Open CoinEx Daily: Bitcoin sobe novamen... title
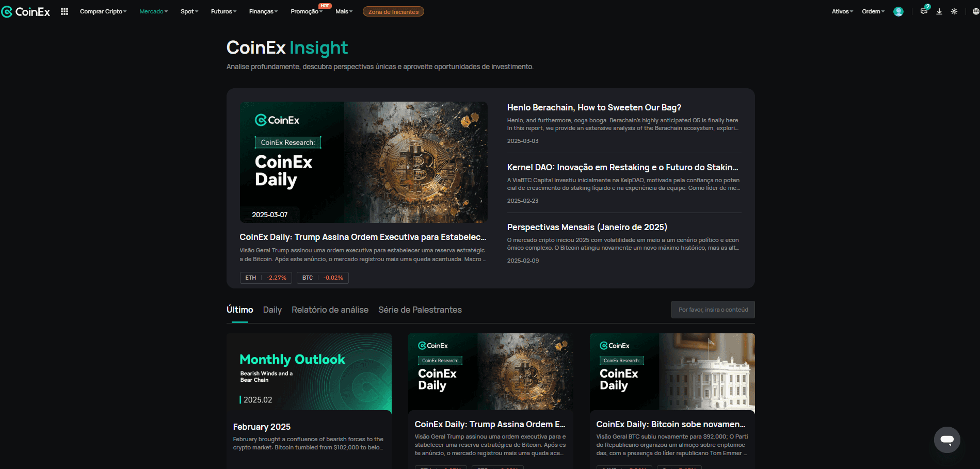980x469 pixels. click(x=671, y=424)
